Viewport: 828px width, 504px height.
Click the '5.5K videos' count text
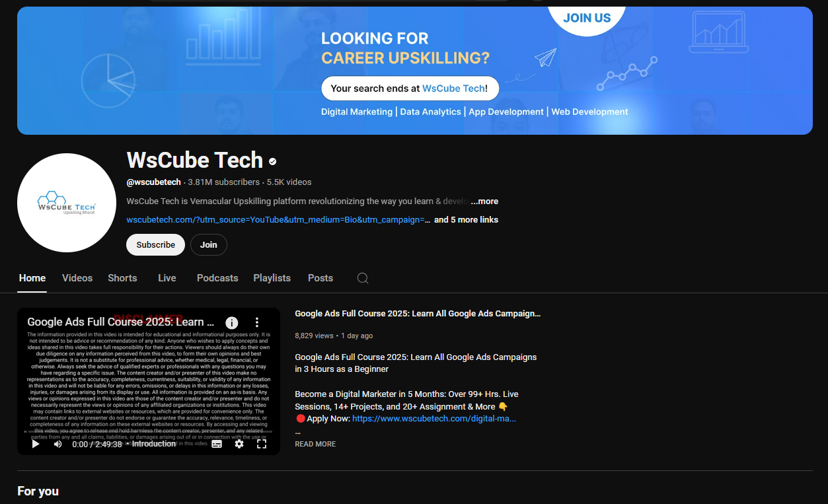coord(289,182)
